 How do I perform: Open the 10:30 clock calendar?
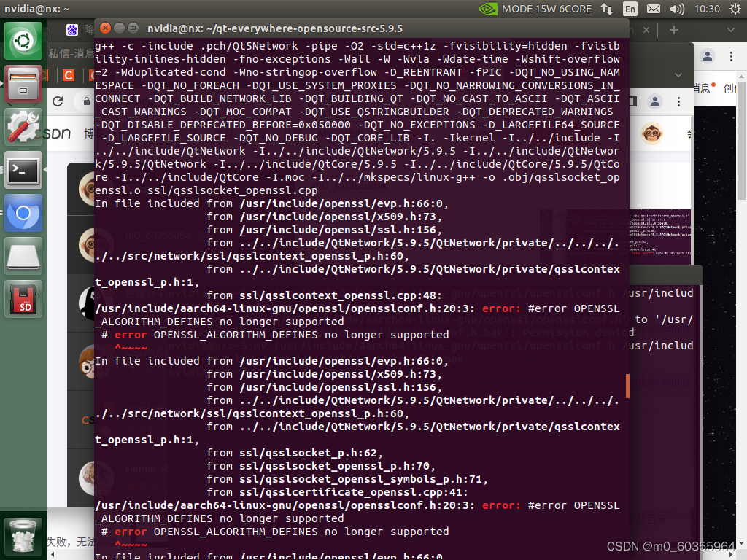(x=707, y=9)
